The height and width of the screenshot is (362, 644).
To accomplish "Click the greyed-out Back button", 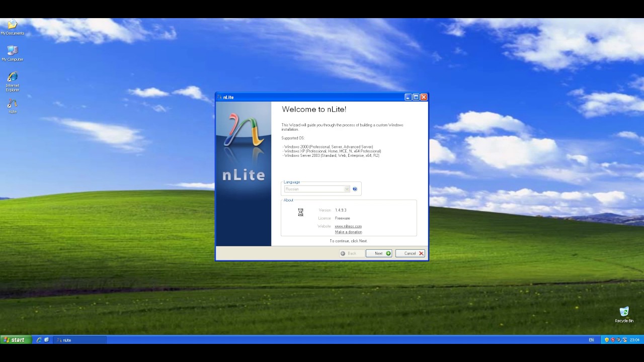I will [x=352, y=253].
